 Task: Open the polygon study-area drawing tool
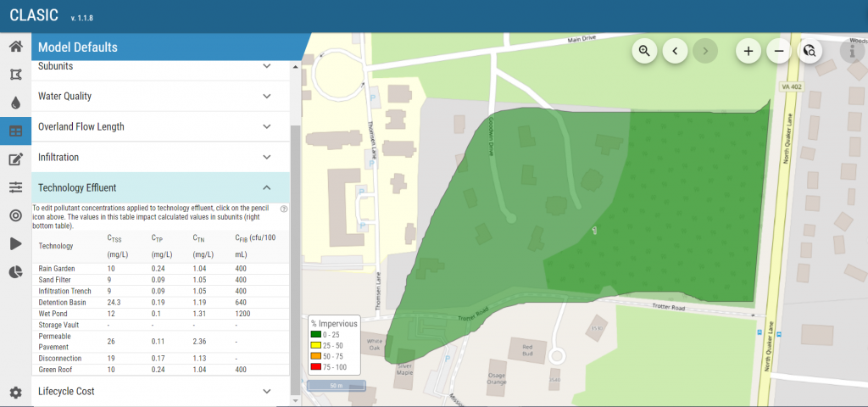tap(15, 75)
